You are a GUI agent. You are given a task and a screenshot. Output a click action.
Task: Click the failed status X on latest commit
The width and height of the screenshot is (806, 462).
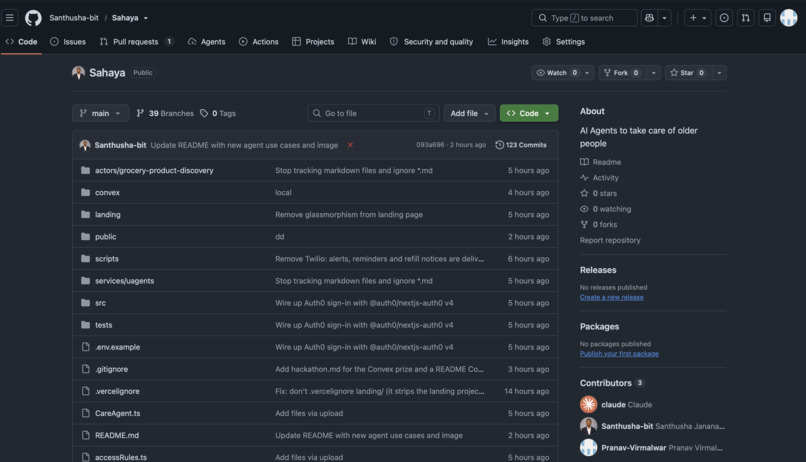pyautogui.click(x=350, y=145)
